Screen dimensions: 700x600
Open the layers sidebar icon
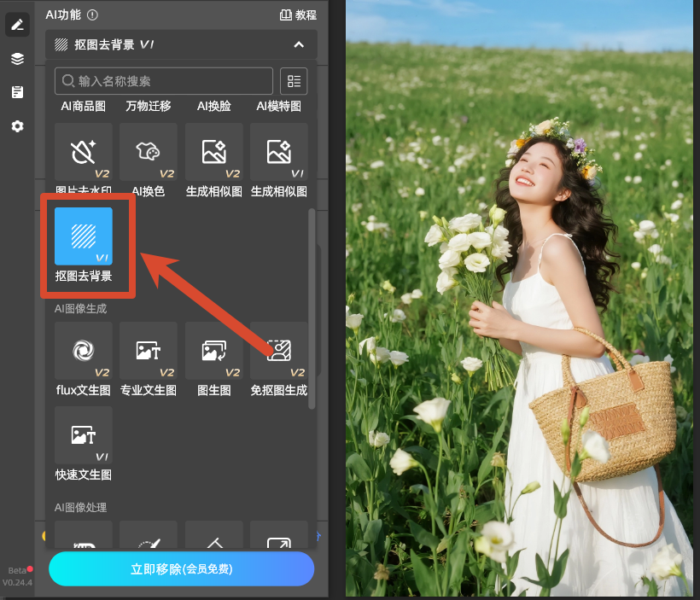point(17,59)
